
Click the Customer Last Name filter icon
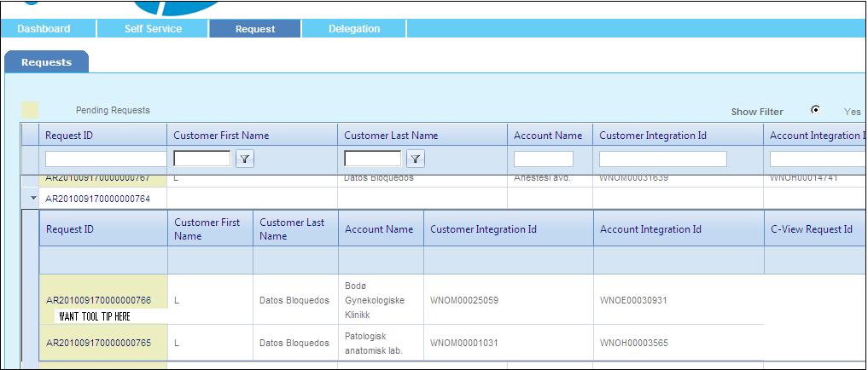coord(416,159)
